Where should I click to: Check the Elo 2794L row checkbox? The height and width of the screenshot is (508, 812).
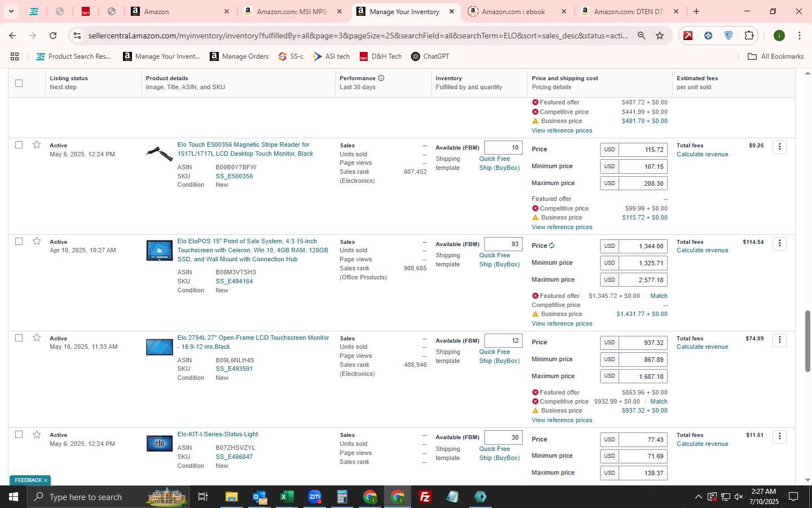(19, 338)
